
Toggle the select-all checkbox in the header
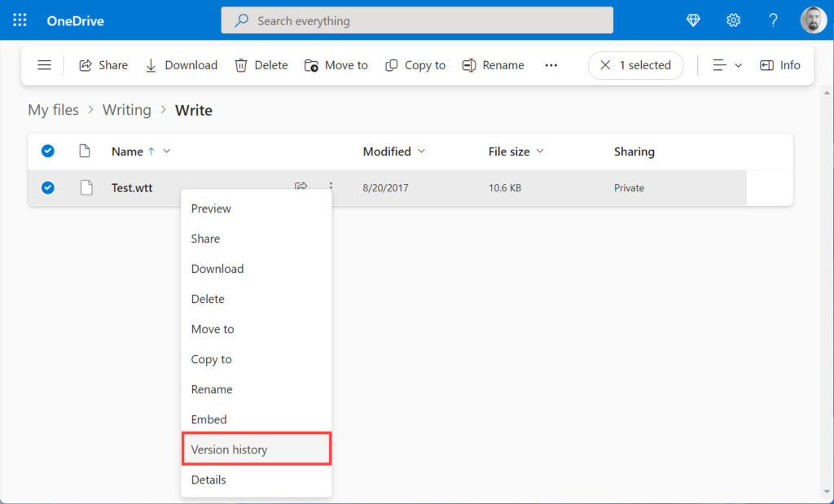click(x=47, y=151)
